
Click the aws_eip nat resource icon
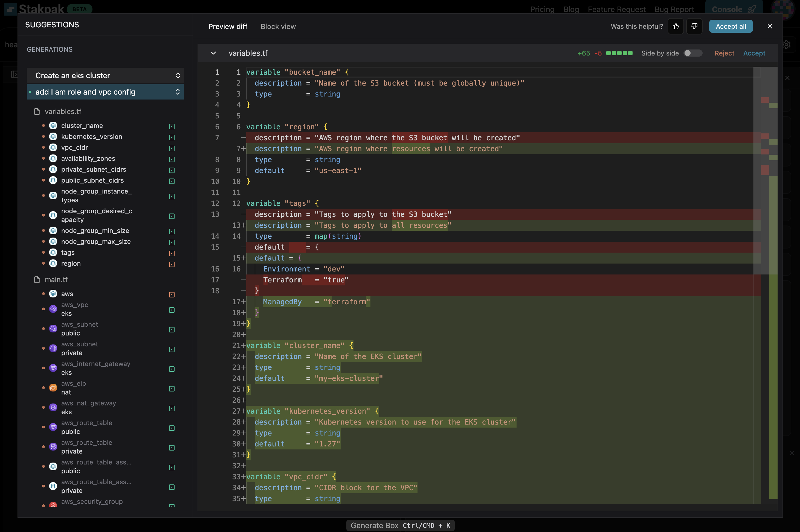(53, 388)
